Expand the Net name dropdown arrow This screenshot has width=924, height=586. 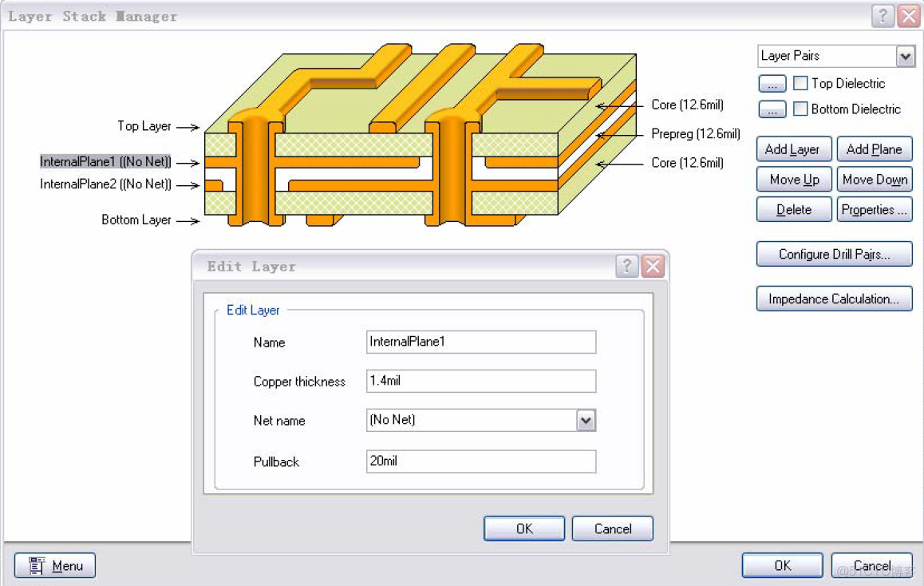click(x=585, y=421)
